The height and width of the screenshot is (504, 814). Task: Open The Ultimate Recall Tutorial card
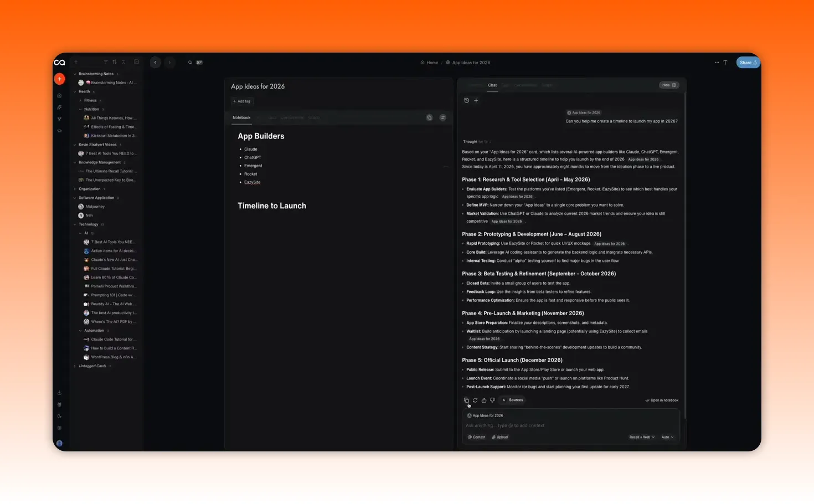[x=107, y=171]
